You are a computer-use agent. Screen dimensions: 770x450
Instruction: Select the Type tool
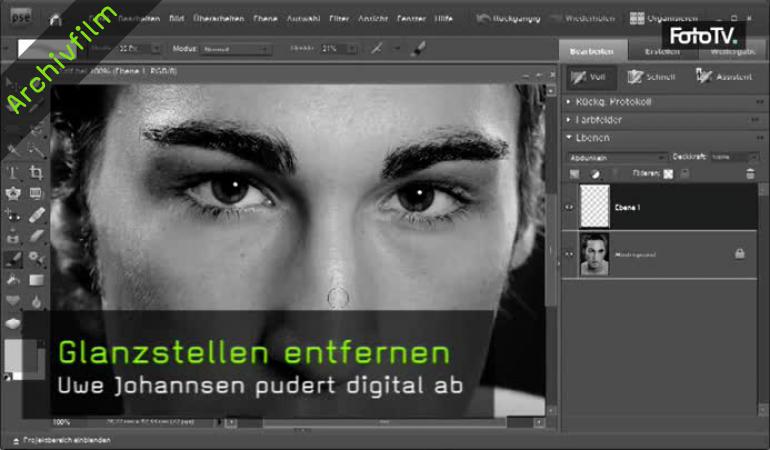[x=12, y=172]
